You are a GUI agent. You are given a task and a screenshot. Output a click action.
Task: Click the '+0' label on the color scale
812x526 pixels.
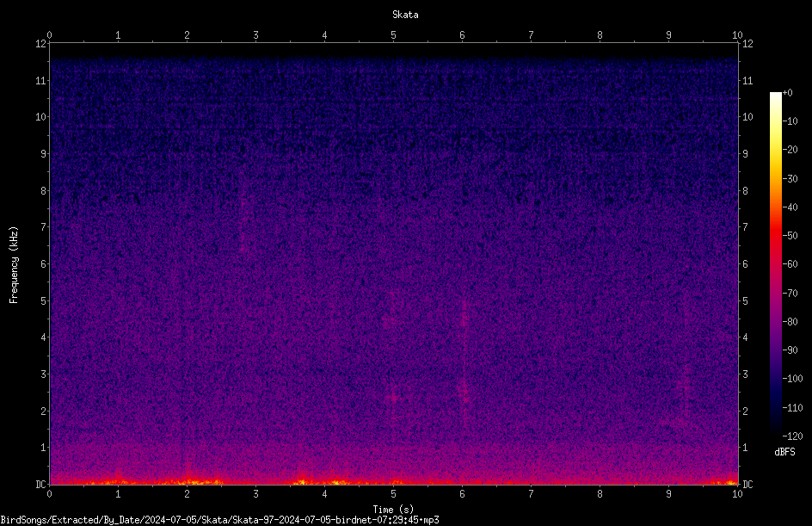pyautogui.click(x=787, y=93)
